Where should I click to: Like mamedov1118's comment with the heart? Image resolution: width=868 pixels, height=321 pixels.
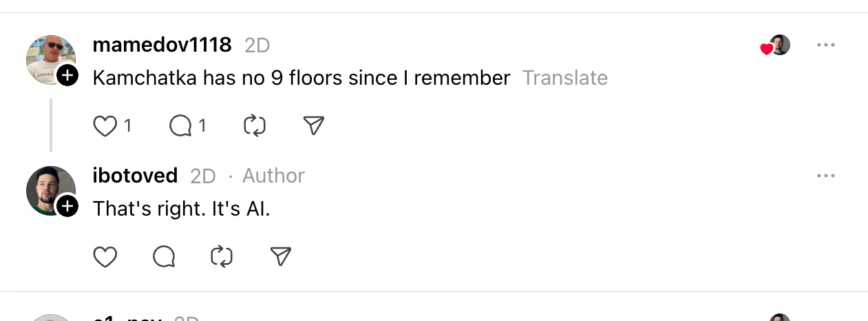105,126
